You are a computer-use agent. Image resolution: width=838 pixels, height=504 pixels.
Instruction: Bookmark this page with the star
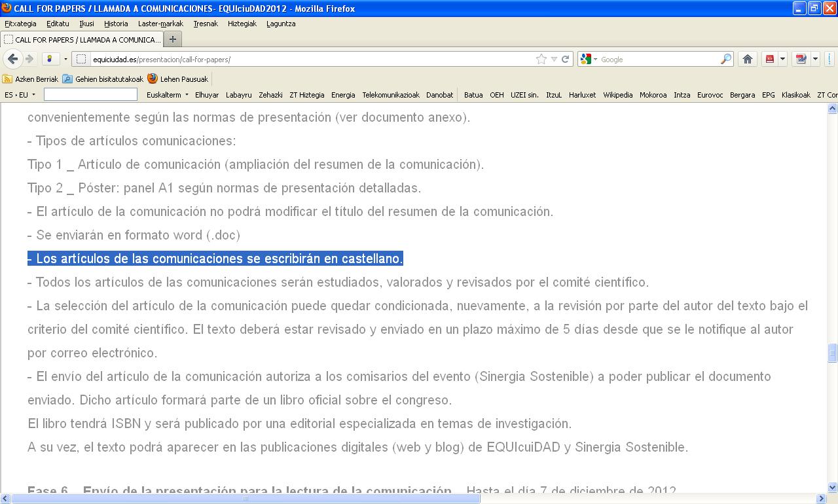click(x=541, y=59)
